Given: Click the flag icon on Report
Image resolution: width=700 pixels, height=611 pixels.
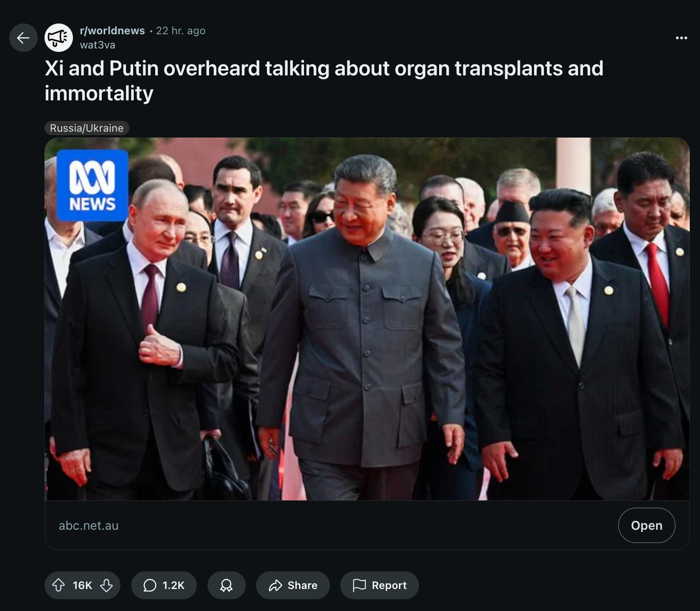Looking at the screenshot, I should pyautogui.click(x=359, y=585).
